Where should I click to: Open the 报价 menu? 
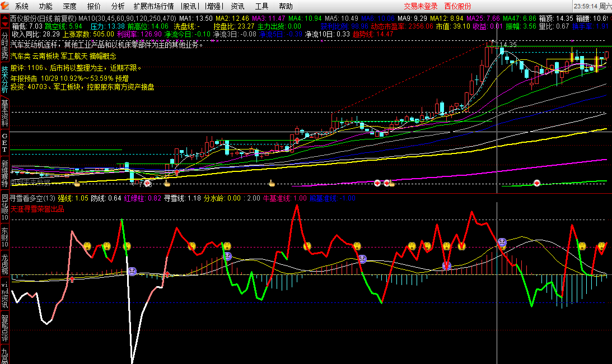94,6
